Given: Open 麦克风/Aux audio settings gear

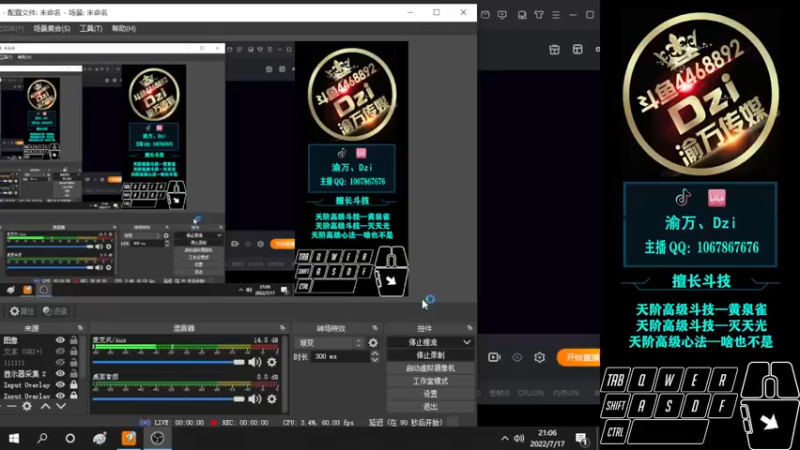Looking at the screenshot, I should pos(272,362).
